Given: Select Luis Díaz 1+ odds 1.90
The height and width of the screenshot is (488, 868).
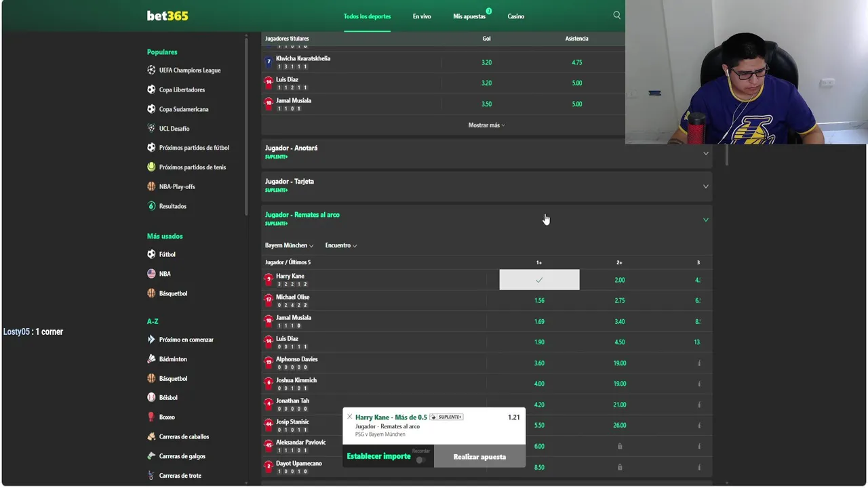Looking at the screenshot, I should [539, 342].
